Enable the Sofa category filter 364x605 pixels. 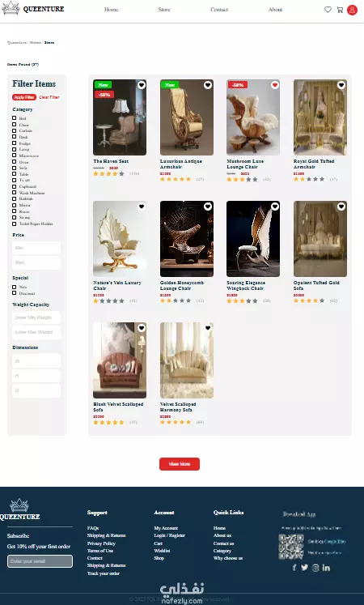point(15,168)
